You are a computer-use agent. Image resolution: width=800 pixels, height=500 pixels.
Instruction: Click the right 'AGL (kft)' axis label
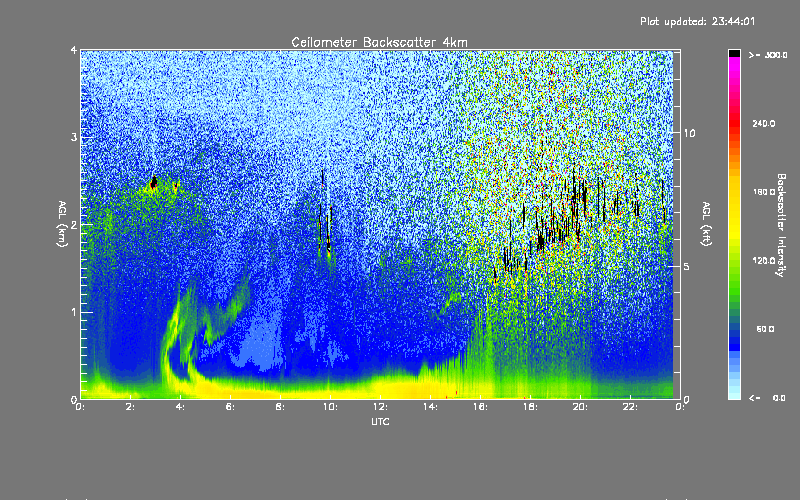coord(707,224)
